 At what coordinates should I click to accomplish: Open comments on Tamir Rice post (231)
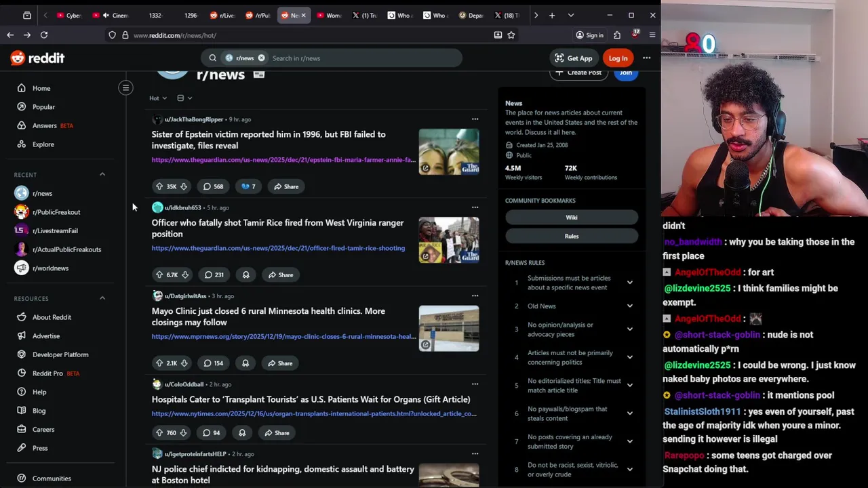pyautogui.click(x=214, y=274)
